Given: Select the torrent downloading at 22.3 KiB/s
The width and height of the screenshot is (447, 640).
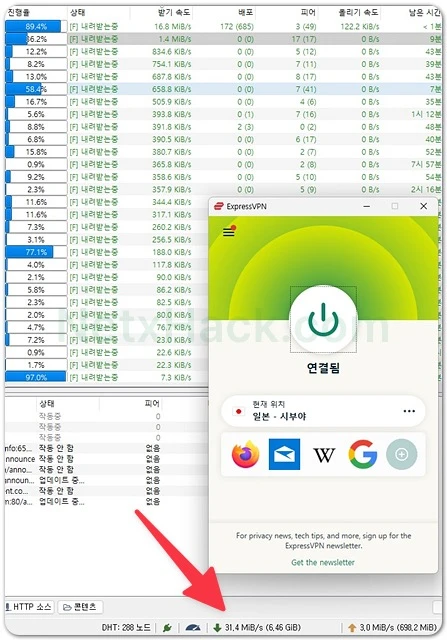Looking at the screenshot, I should (x=107, y=364).
